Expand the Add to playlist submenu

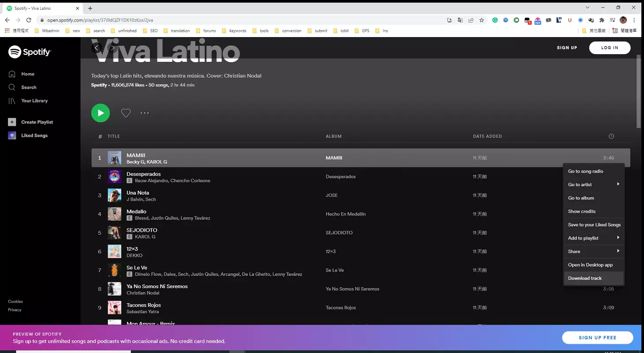tap(594, 238)
